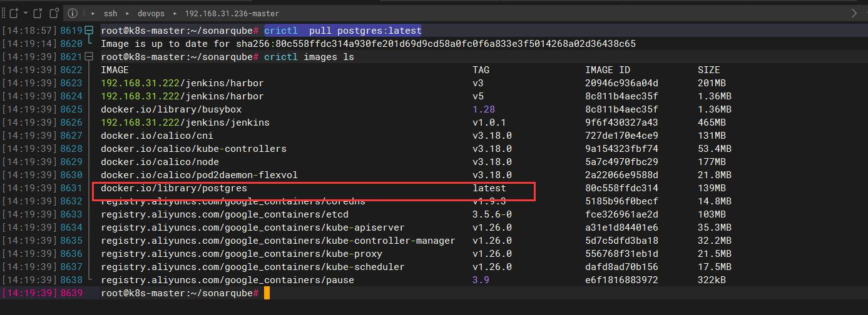This screenshot has width=868, height=315.
Task: Click the kube-controller-manager image name
Action: click(278, 241)
